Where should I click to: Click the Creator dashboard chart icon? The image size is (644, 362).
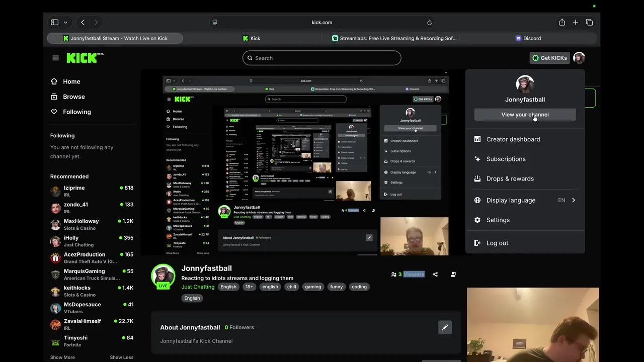click(477, 139)
